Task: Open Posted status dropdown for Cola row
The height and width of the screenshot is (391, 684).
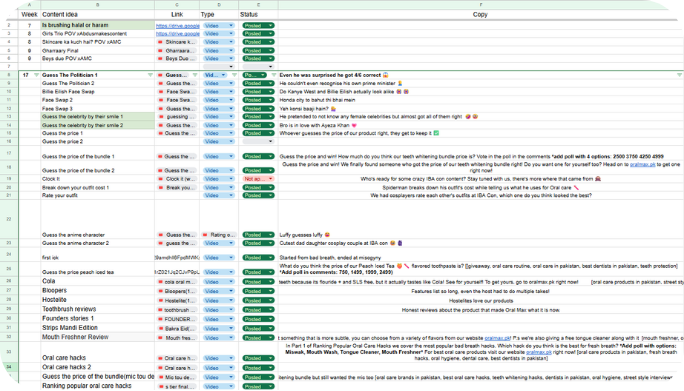Action: tap(258, 282)
